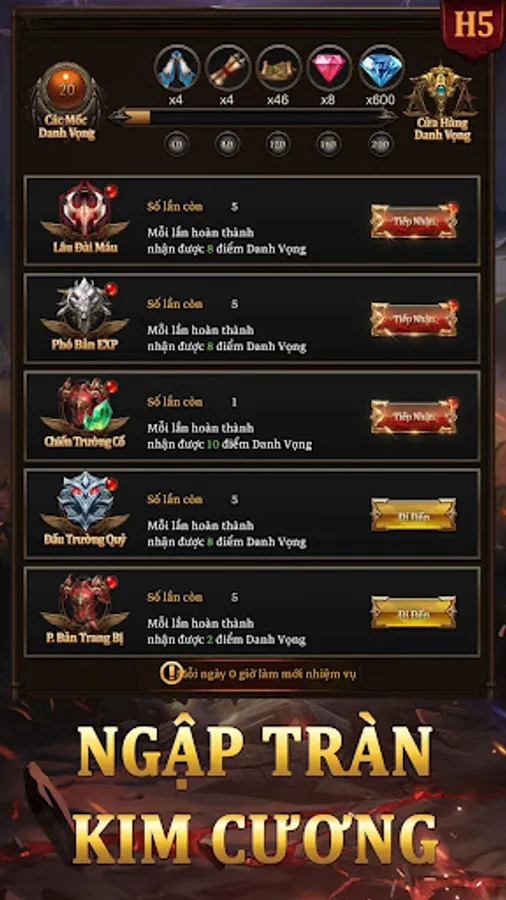Tap the Phó Bản EXP dragon emblem
This screenshot has width=506, height=900.
(85, 308)
